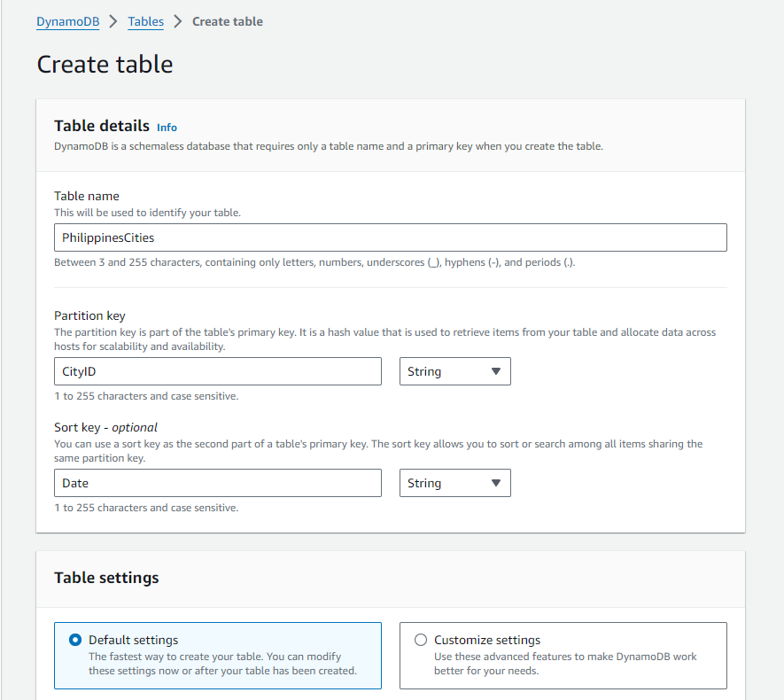Open the DynamoDB breadcrumb link
784x700 pixels.
pos(67,21)
